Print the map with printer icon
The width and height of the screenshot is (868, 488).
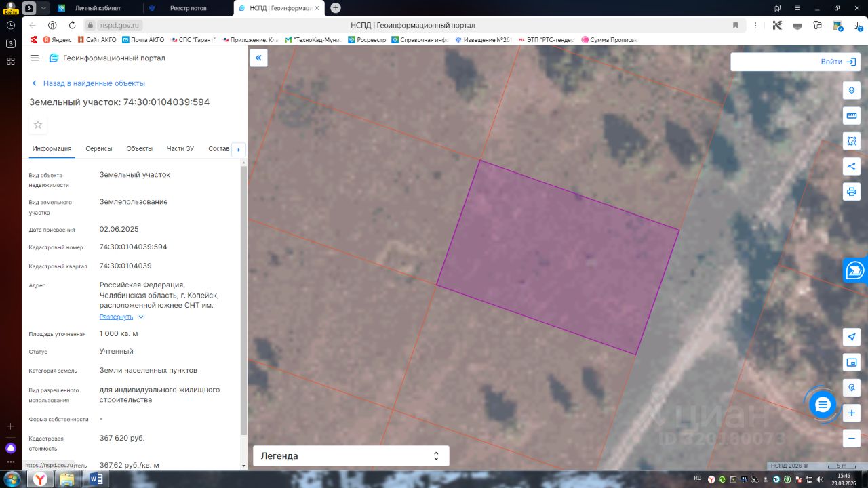[x=852, y=191]
